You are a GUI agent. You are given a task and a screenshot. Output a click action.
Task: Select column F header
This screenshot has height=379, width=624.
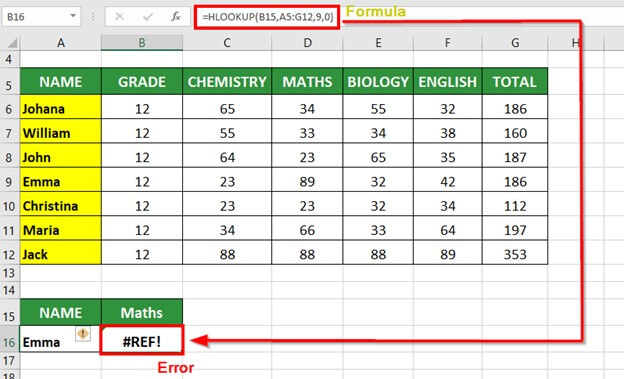pos(448,43)
